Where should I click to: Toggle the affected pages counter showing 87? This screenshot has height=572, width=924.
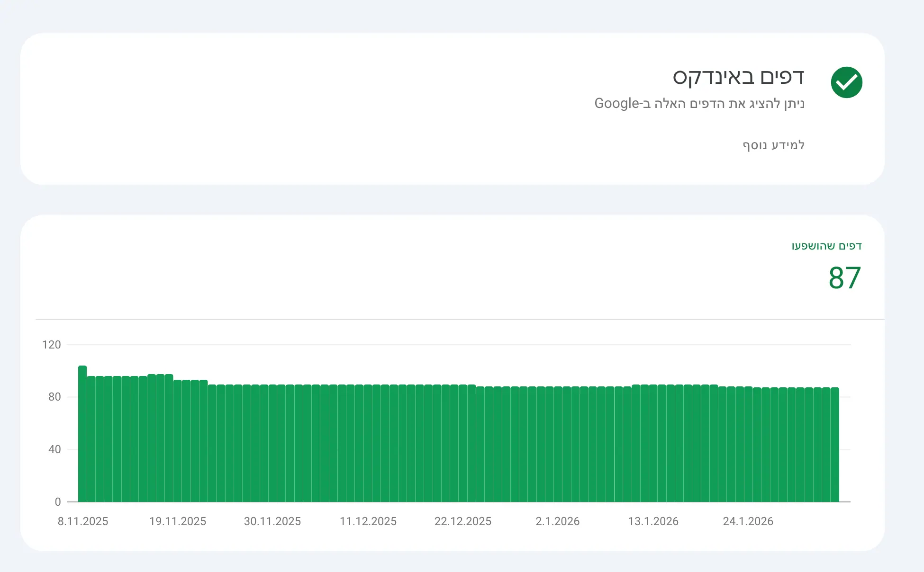(x=844, y=278)
